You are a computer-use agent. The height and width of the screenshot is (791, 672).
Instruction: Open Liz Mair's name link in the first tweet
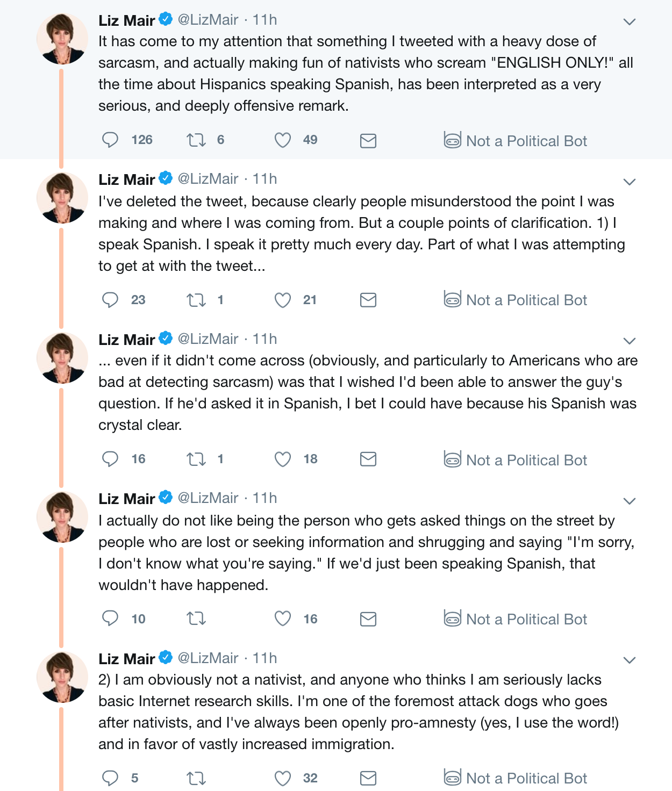pos(127,20)
